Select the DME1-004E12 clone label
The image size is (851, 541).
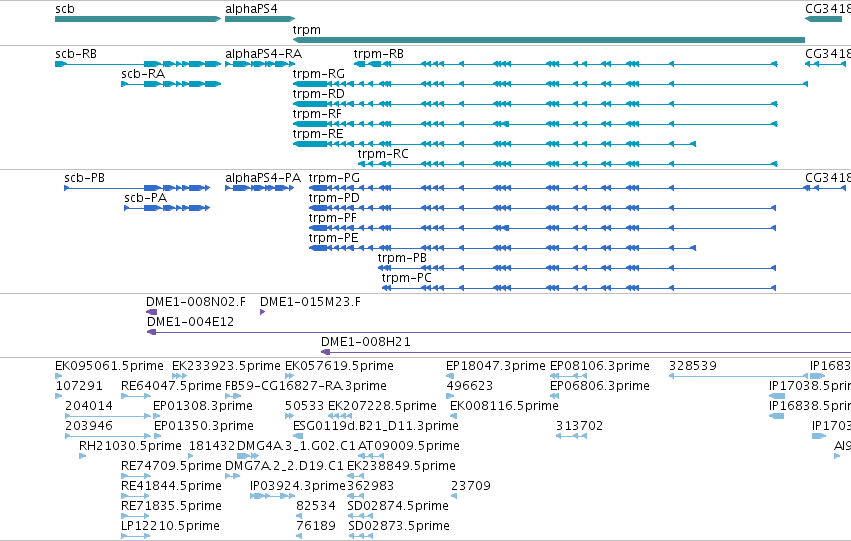click(x=190, y=322)
